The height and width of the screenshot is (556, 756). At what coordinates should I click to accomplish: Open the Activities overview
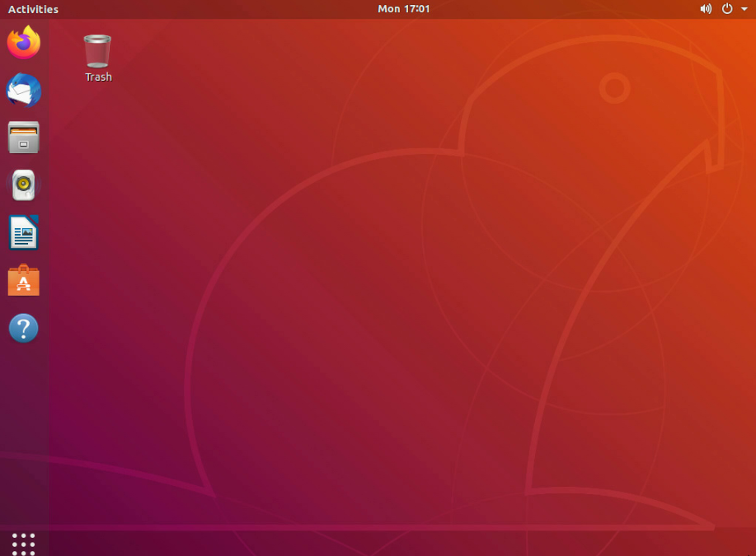[x=33, y=9]
